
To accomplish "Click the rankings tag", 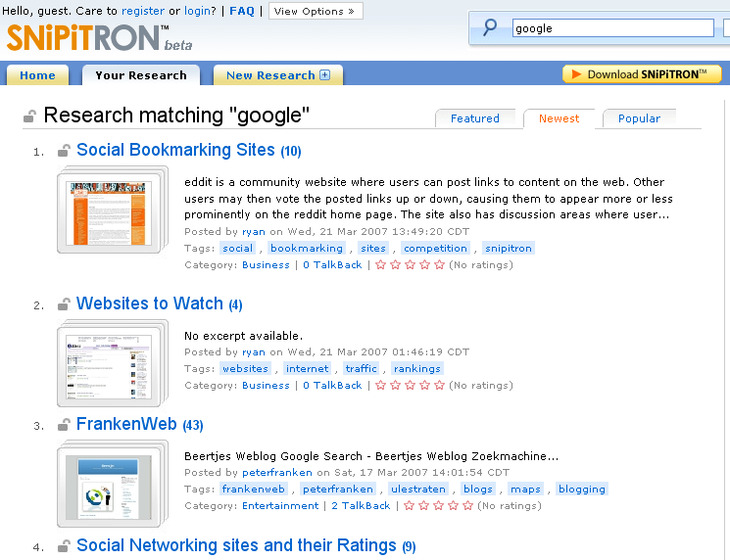I will coord(417,368).
